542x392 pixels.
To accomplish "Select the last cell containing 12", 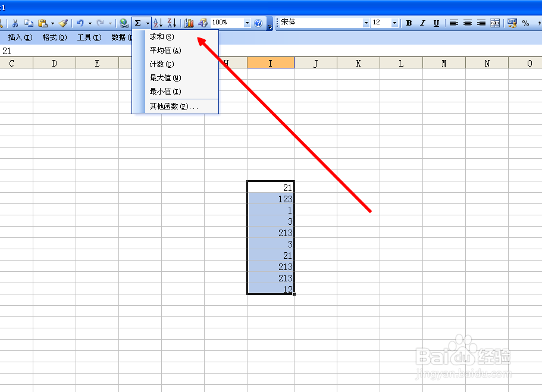I will pos(271,288).
